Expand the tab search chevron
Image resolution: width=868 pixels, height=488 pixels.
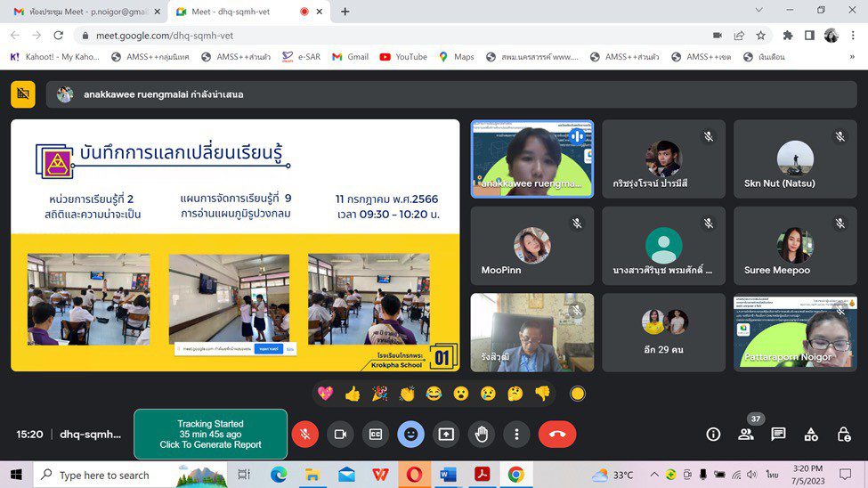tap(759, 10)
